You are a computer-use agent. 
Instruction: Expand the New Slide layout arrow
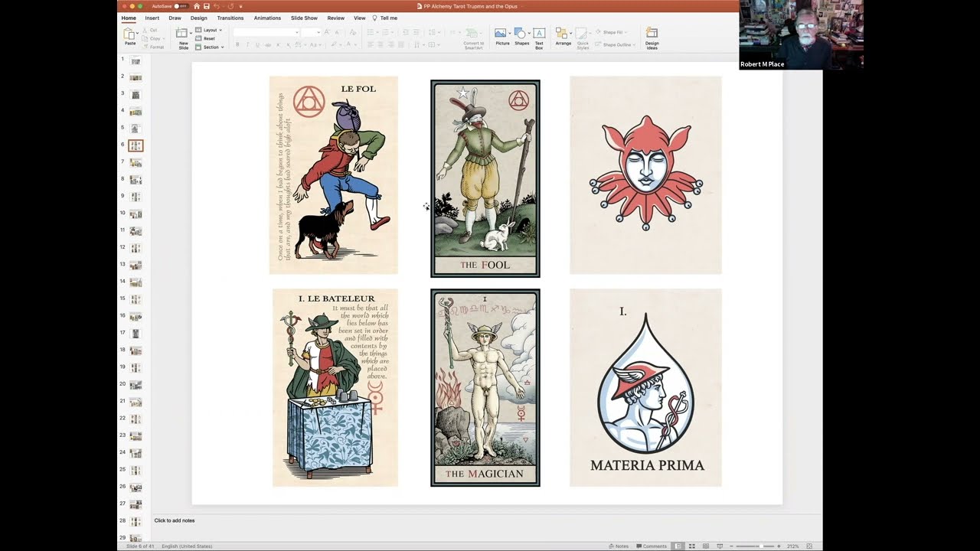click(189, 34)
